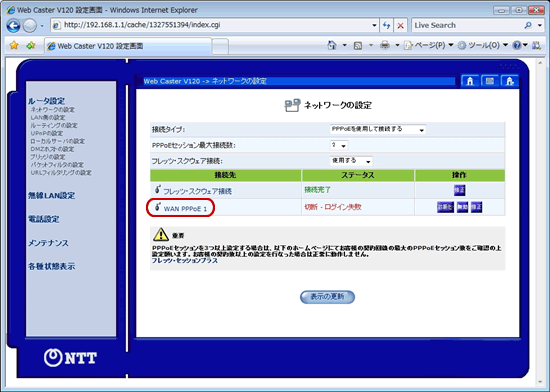Click the 表示の更新 button
This screenshot has width=550, height=392.
coord(327,297)
